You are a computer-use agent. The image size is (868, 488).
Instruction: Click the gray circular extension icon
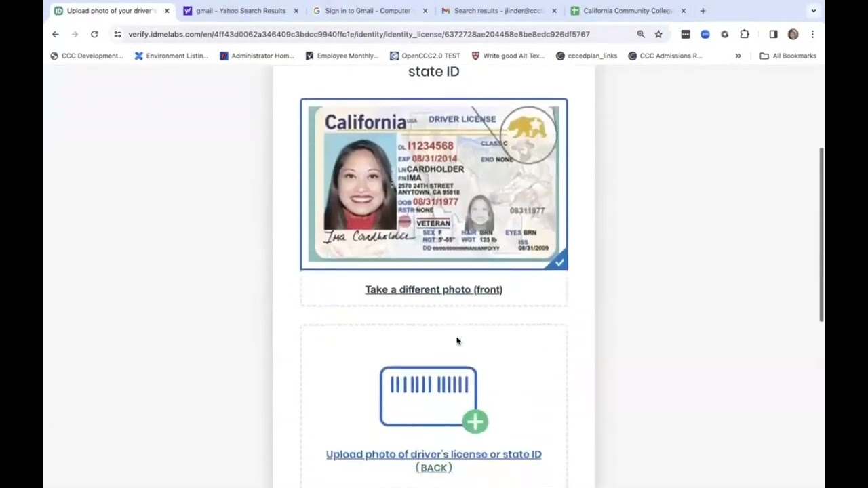point(725,34)
